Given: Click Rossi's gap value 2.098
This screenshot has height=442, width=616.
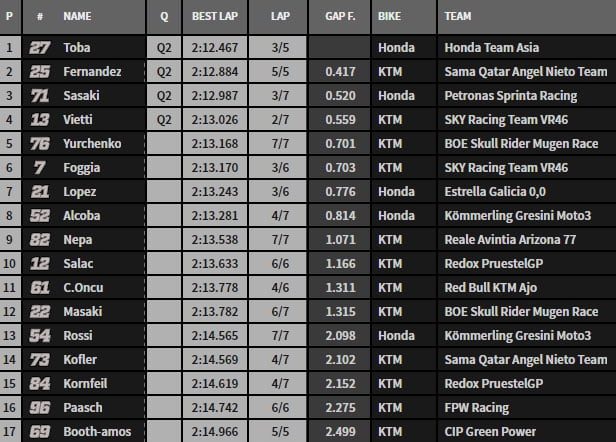Looking at the screenshot, I should click(343, 336).
